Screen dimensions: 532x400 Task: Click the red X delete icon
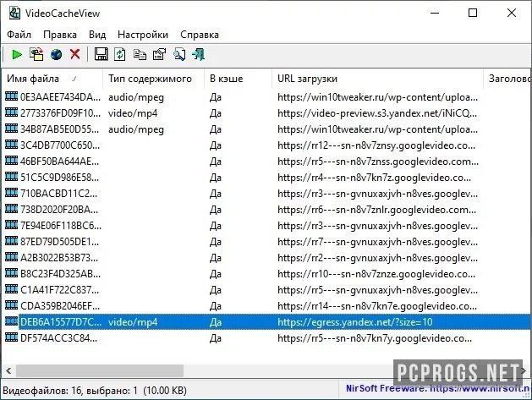(75, 54)
